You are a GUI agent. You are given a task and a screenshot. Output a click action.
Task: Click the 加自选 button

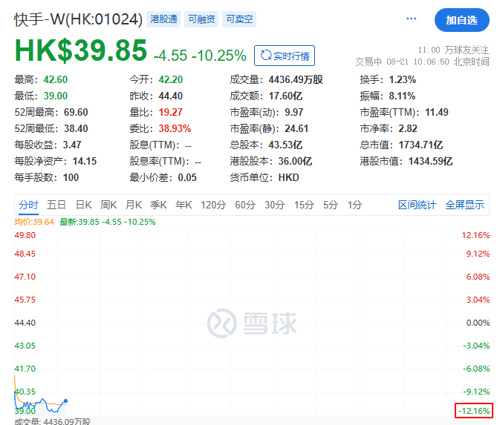pos(462,20)
